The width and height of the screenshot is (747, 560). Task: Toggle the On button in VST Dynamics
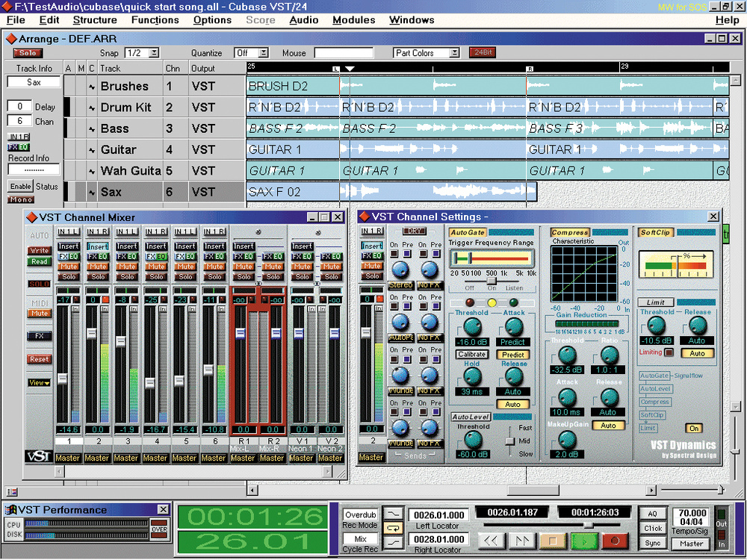694,429
